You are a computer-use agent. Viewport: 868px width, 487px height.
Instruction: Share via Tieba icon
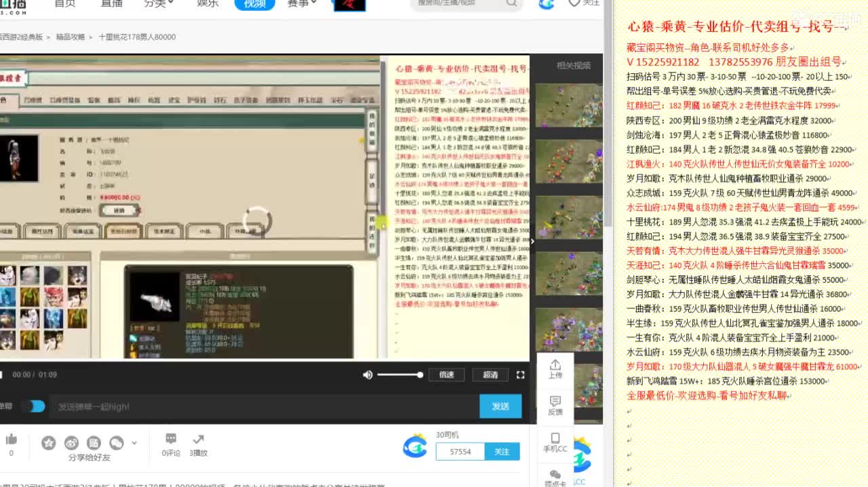(94, 443)
